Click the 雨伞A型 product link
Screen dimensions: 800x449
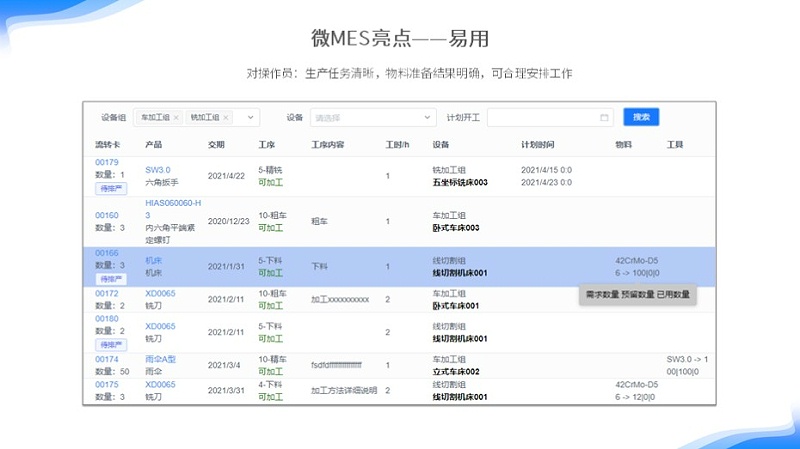[160, 359]
